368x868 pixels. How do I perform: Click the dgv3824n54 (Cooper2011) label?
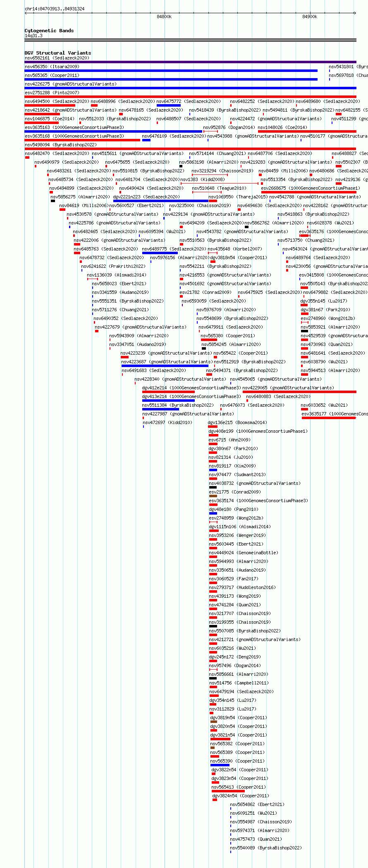(x=241, y=796)
